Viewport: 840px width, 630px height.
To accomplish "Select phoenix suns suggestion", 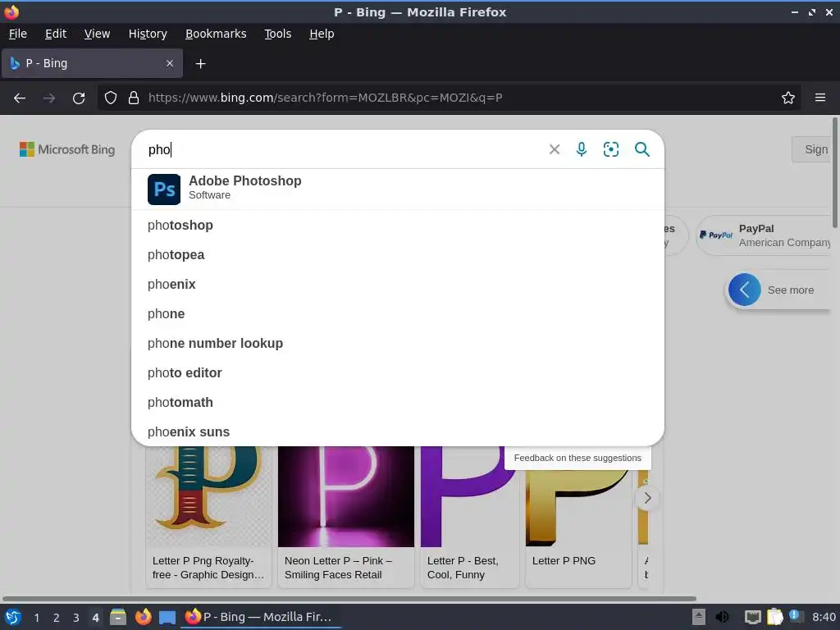I will pyautogui.click(x=398, y=431).
